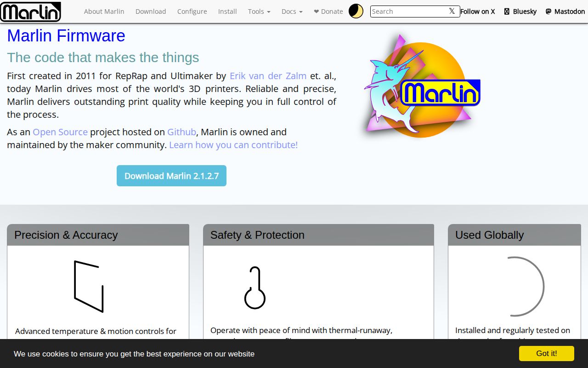
Task: Open the Mastodon social link
Action: tap(565, 11)
